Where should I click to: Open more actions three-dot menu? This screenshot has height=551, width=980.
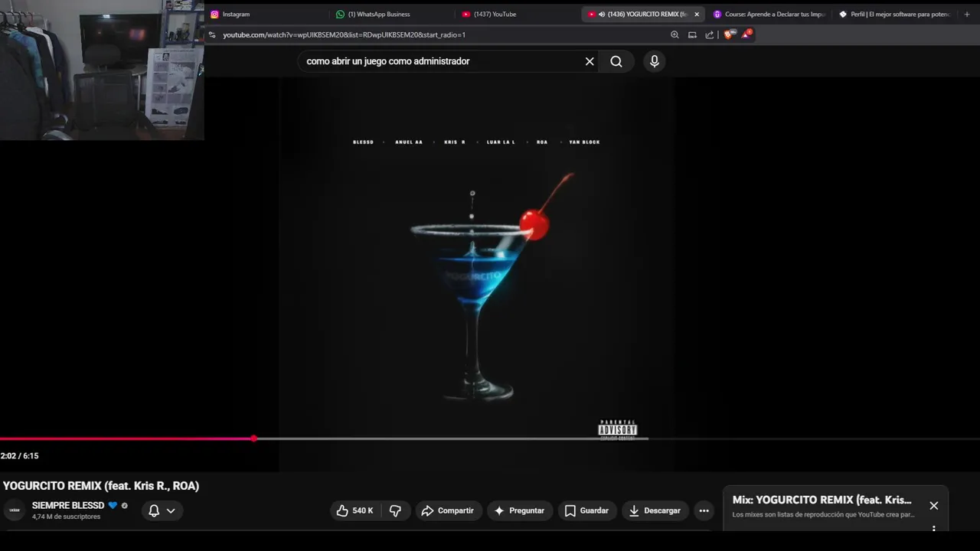[x=704, y=510]
